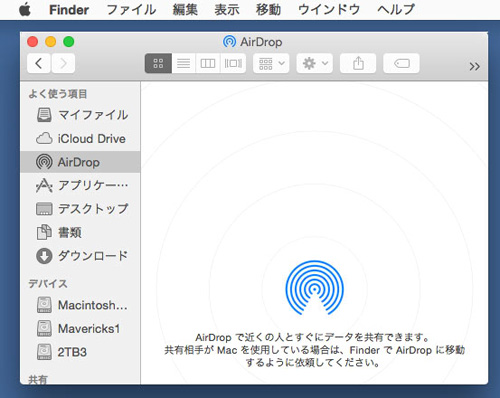This screenshot has width=500, height=398.
Task: Click the Edit Tags toolbar button
Action: 401,63
